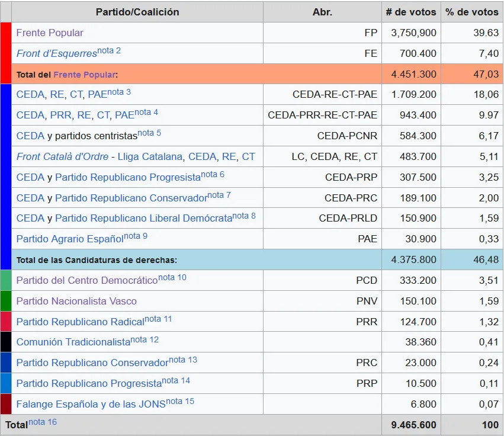Screen dimensions: 504x436
Task: Follow the nota 11 reference
Action: [158, 319]
